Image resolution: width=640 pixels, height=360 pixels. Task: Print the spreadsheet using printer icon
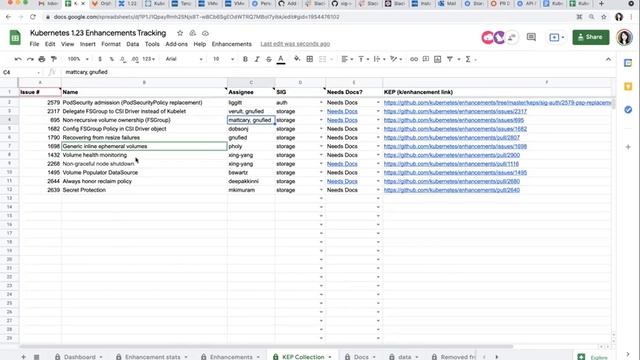click(42, 59)
